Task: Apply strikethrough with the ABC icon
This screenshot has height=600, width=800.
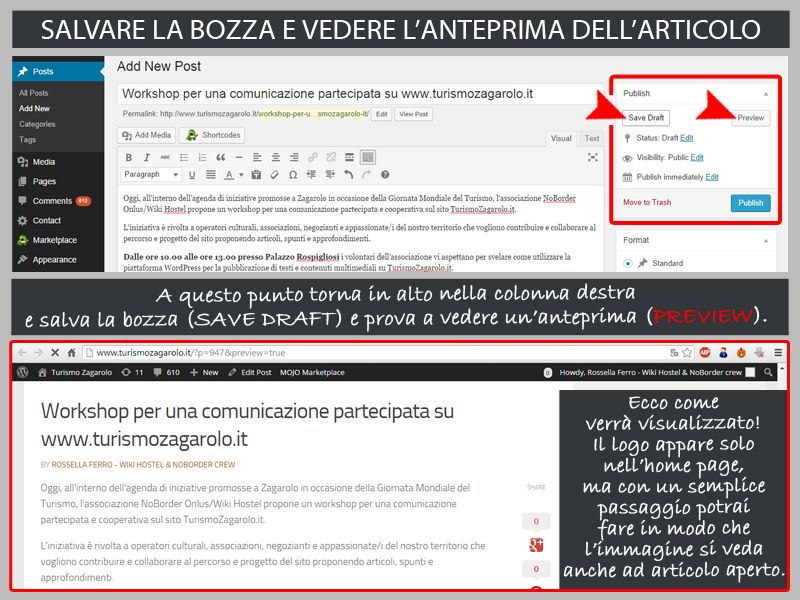Action: pos(165,158)
